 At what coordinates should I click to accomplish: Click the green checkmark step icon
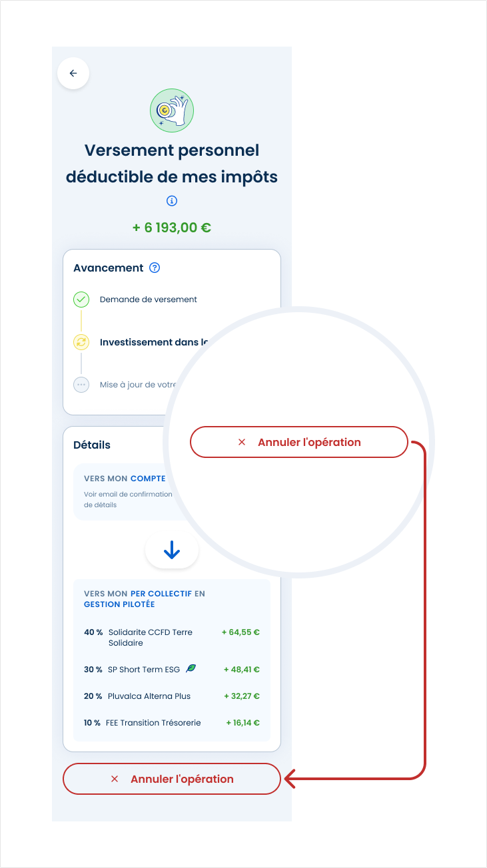click(x=81, y=300)
